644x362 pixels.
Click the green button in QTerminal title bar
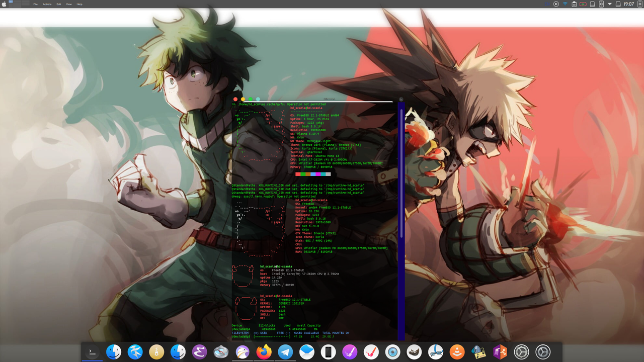[x=251, y=99]
